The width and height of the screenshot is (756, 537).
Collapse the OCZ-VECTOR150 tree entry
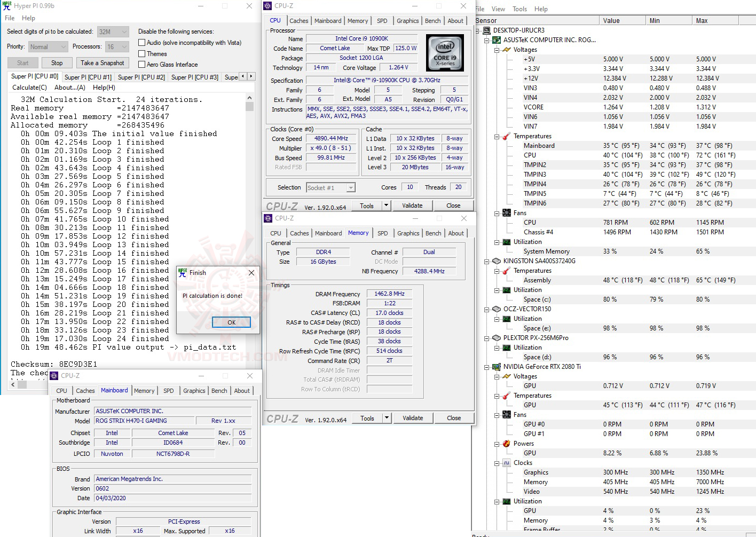click(x=486, y=309)
